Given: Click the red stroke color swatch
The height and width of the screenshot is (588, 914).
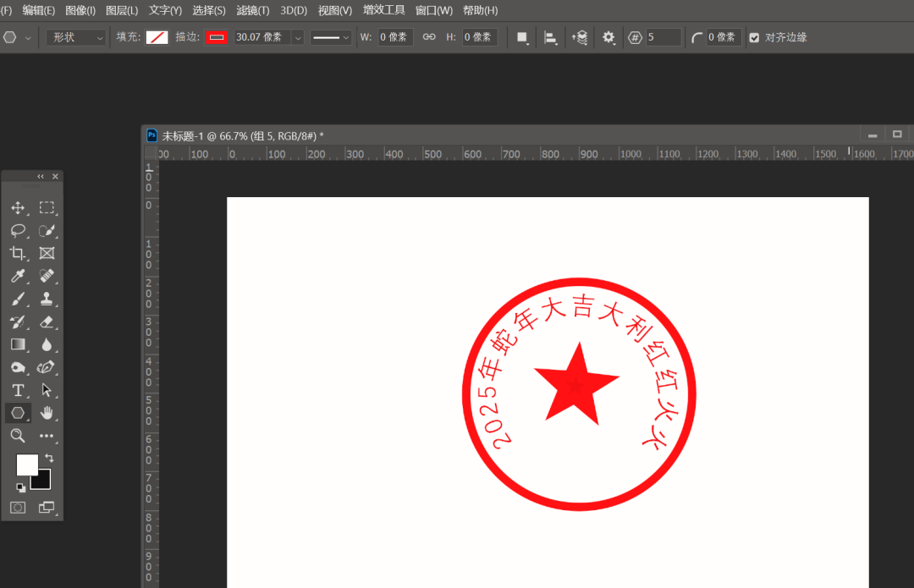Looking at the screenshot, I should [x=217, y=38].
